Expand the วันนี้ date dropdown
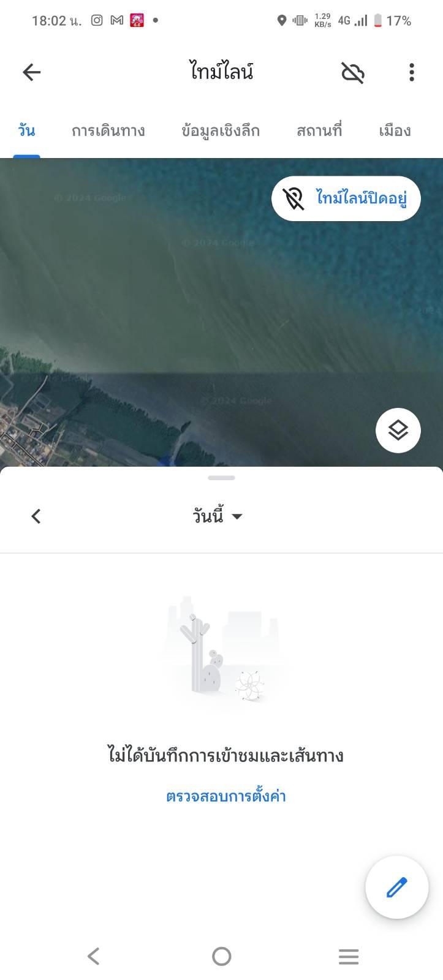Image resolution: width=443 pixels, height=980 pixels. click(x=218, y=516)
